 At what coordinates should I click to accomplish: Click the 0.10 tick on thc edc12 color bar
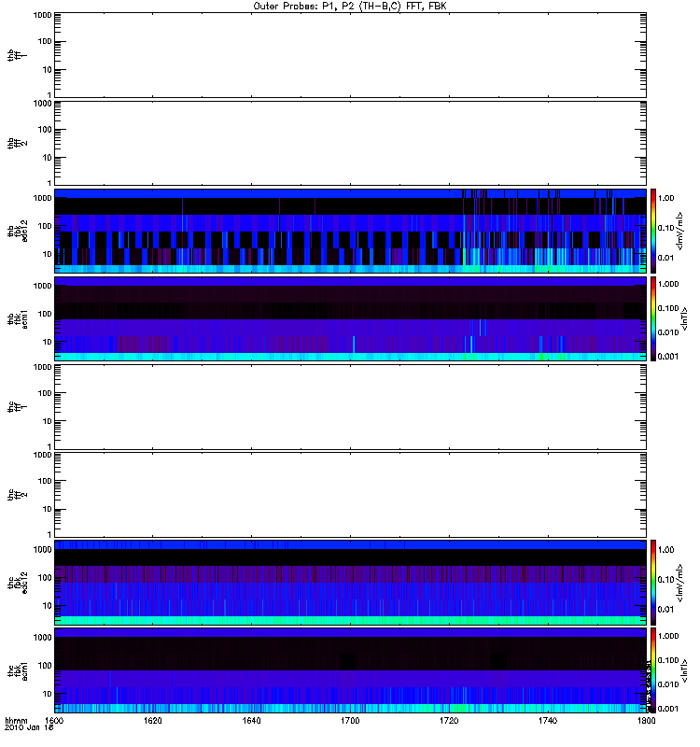pos(666,580)
